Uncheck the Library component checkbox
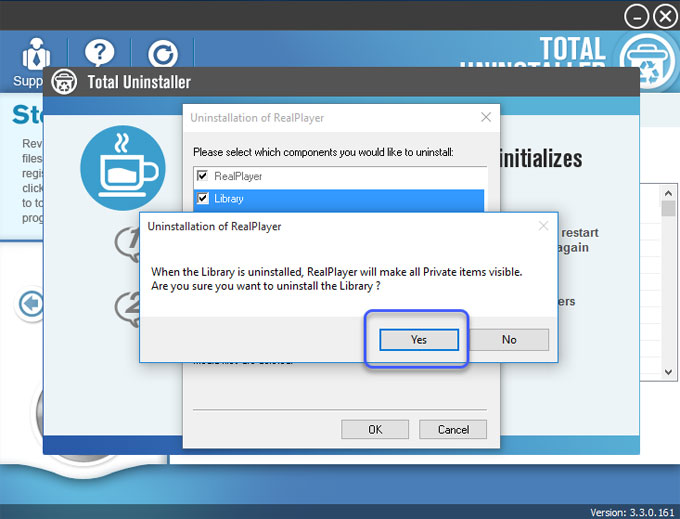 coord(203,199)
